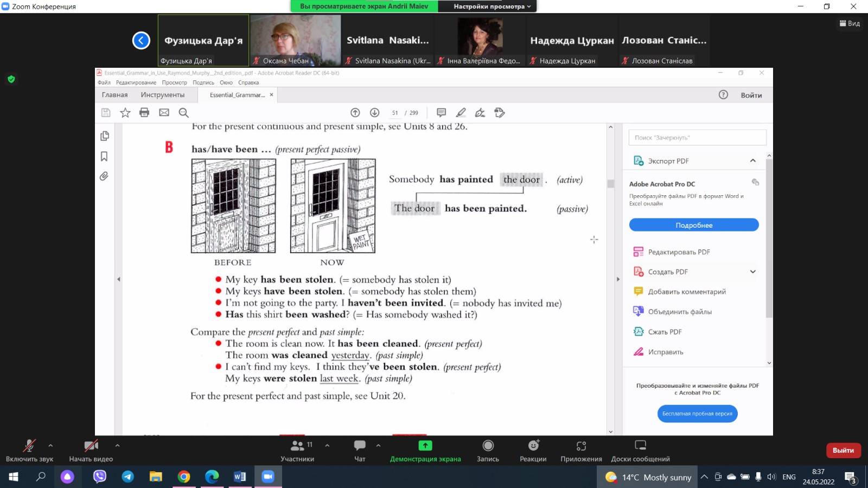Unmute microphone with Включить звук button

(29, 450)
